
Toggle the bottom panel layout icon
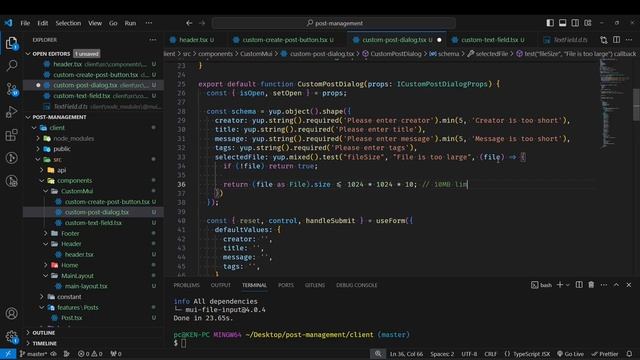pyautogui.click(x=562, y=23)
